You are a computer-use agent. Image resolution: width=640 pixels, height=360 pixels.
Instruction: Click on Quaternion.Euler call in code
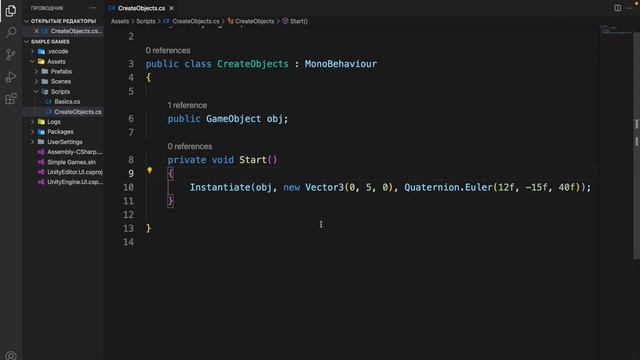[x=448, y=187]
